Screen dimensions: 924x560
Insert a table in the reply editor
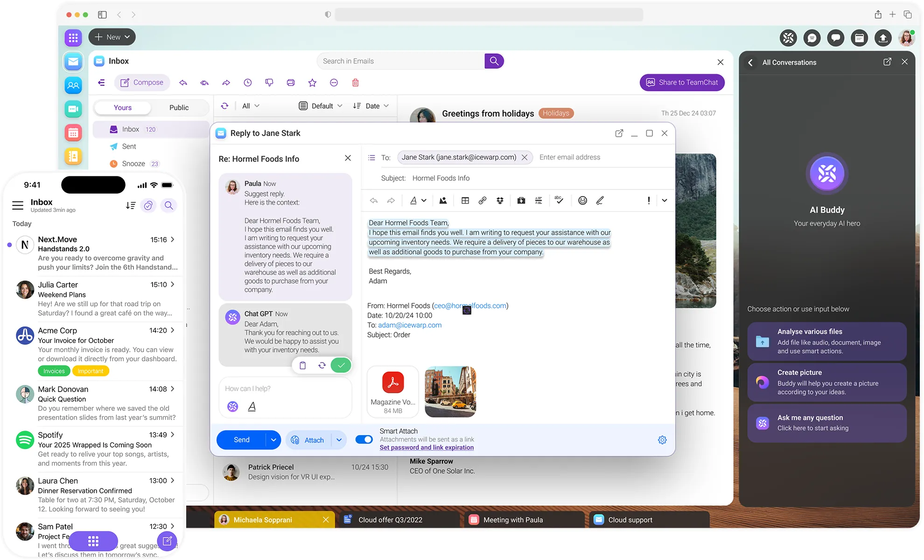pos(465,201)
